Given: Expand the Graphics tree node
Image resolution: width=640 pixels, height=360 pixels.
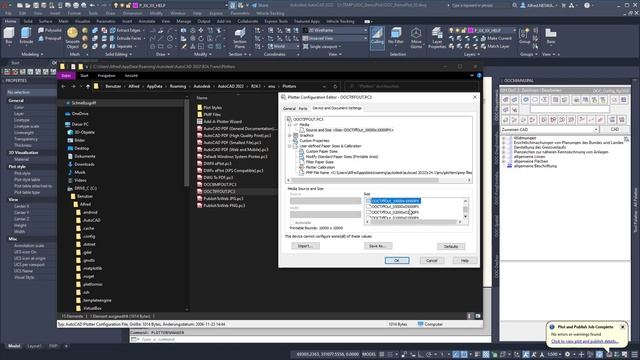Looking at the screenshot, I should click(x=289, y=136).
